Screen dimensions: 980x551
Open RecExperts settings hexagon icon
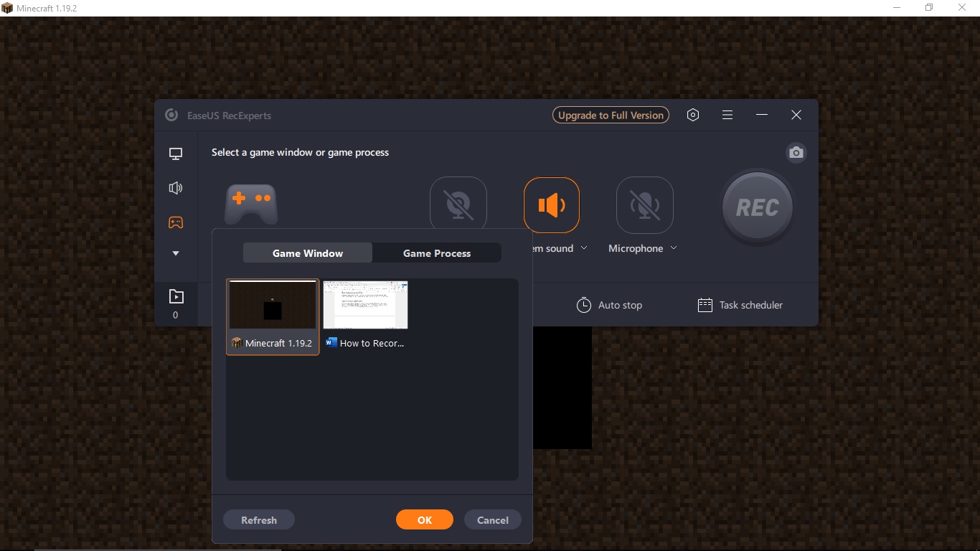pos(693,115)
